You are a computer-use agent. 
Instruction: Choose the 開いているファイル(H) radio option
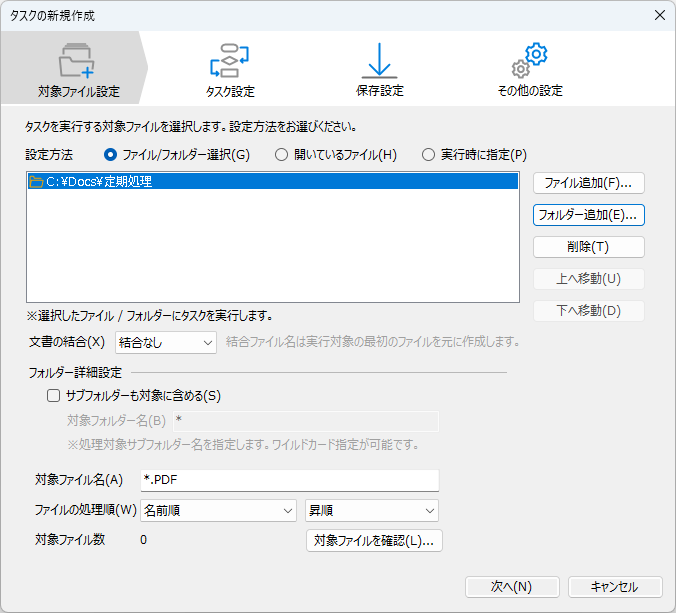(x=282, y=155)
